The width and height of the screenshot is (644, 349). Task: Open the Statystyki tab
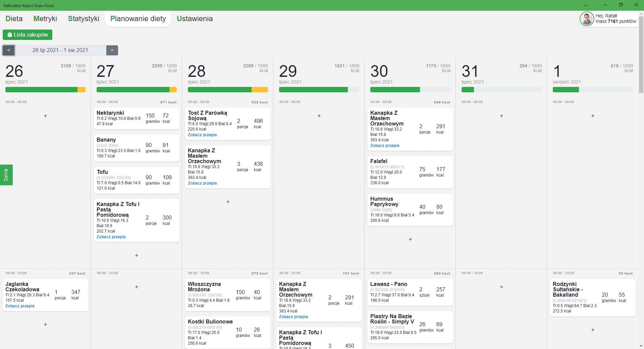pyautogui.click(x=84, y=18)
